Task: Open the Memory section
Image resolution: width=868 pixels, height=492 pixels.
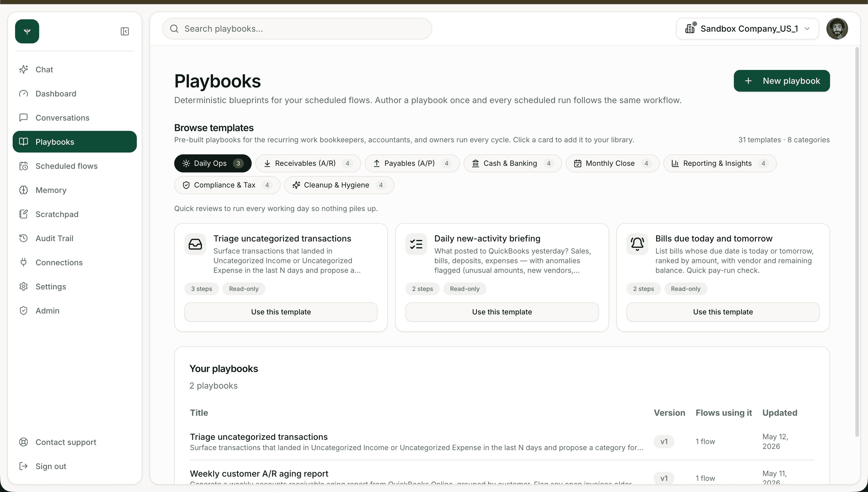Action: (x=74, y=190)
